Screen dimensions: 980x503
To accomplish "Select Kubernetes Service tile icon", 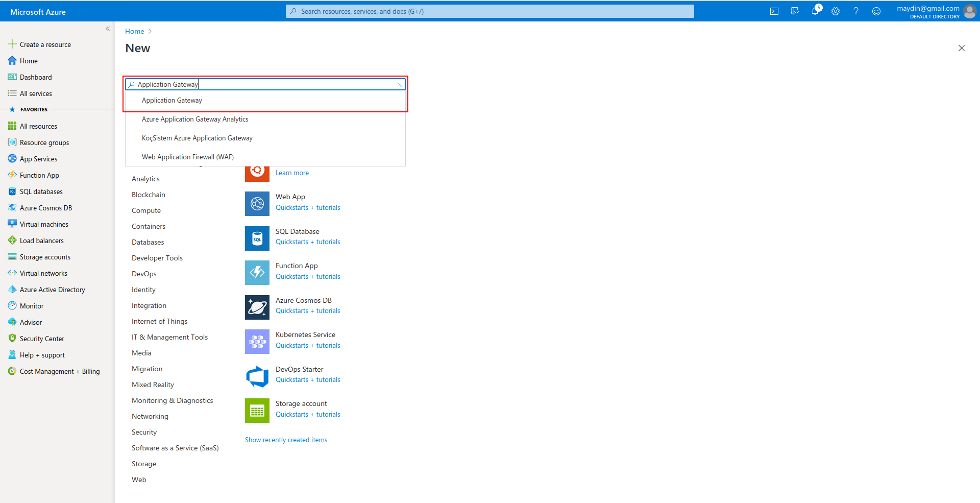I will [257, 342].
